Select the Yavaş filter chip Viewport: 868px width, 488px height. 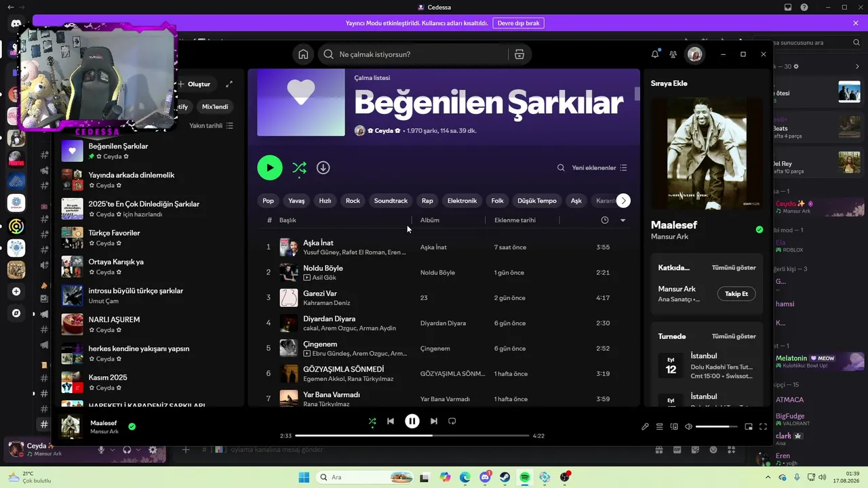click(296, 201)
